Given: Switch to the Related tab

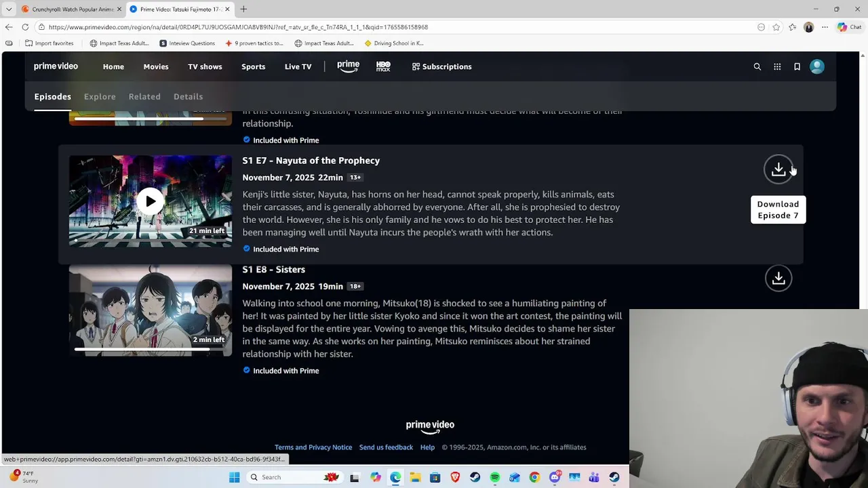Looking at the screenshot, I should pos(144,96).
